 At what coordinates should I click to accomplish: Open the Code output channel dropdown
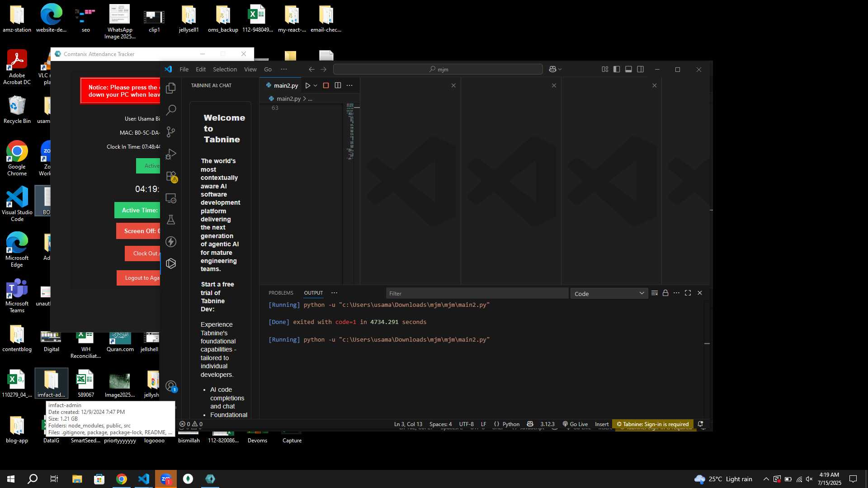(x=609, y=293)
